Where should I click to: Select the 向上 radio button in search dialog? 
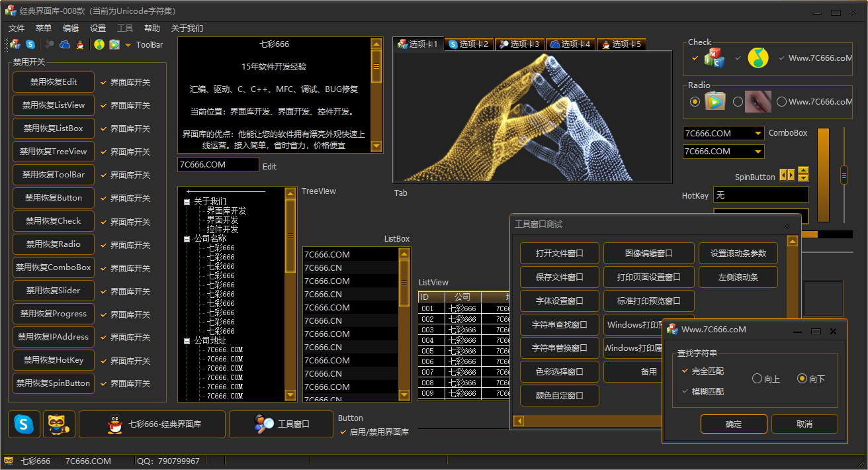pyautogui.click(x=758, y=379)
